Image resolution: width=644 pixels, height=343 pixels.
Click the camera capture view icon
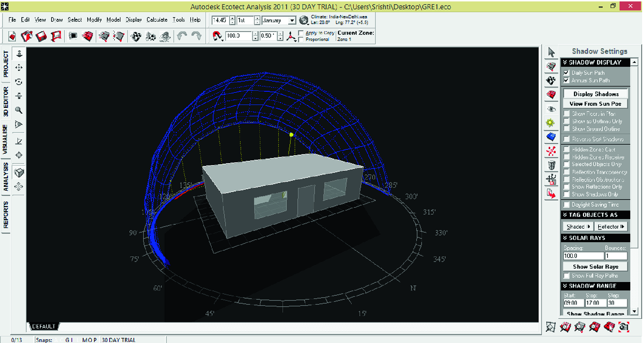[x=624, y=326]
